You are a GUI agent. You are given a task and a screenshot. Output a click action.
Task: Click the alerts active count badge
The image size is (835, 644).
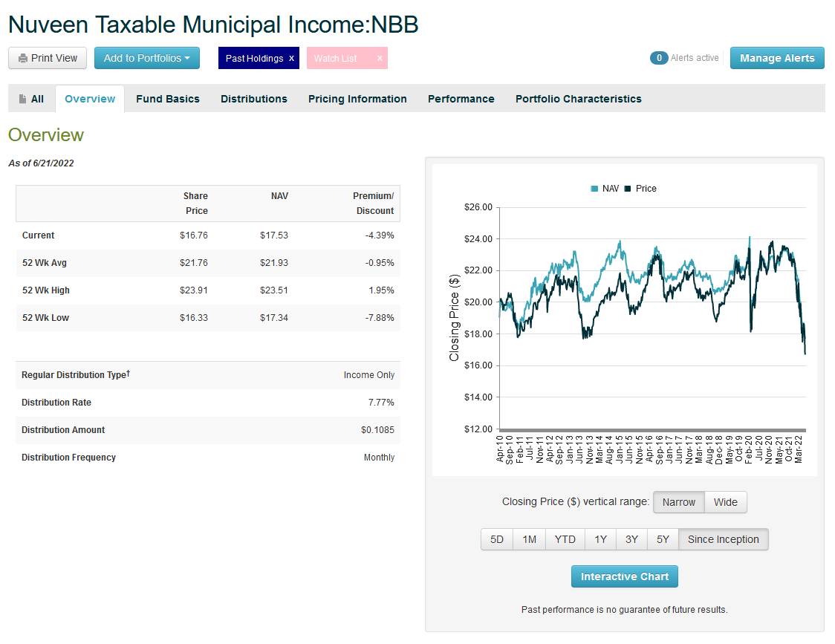point(659,57)
